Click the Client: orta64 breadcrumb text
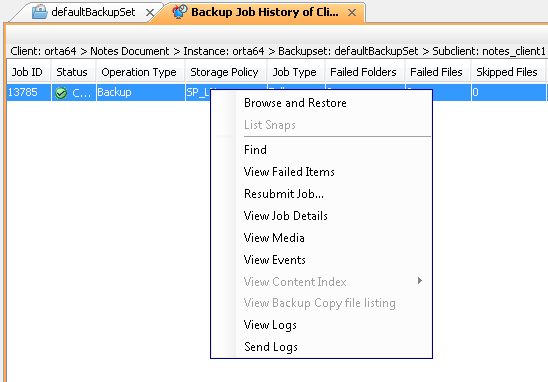The height and width of the screenshot is (382, 548). [x=43, y=51]
